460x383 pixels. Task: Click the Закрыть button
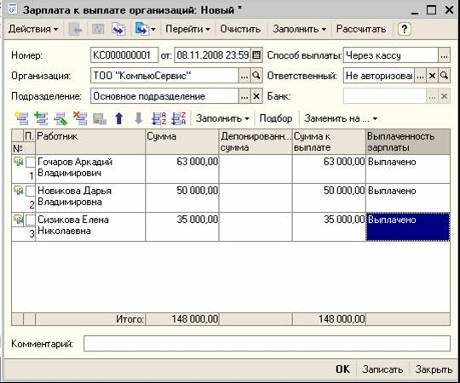tap(434, 369)
